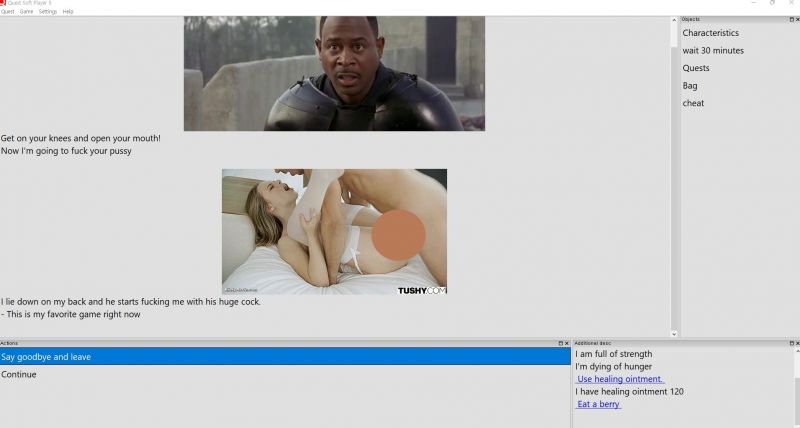This screenshot has height=428, width=800.
Task: Open the Bag object
Action: (690, 86)
